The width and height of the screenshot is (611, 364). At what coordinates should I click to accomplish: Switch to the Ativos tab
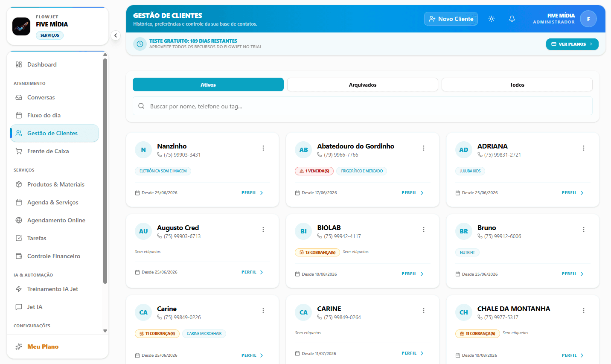[208, 84]
